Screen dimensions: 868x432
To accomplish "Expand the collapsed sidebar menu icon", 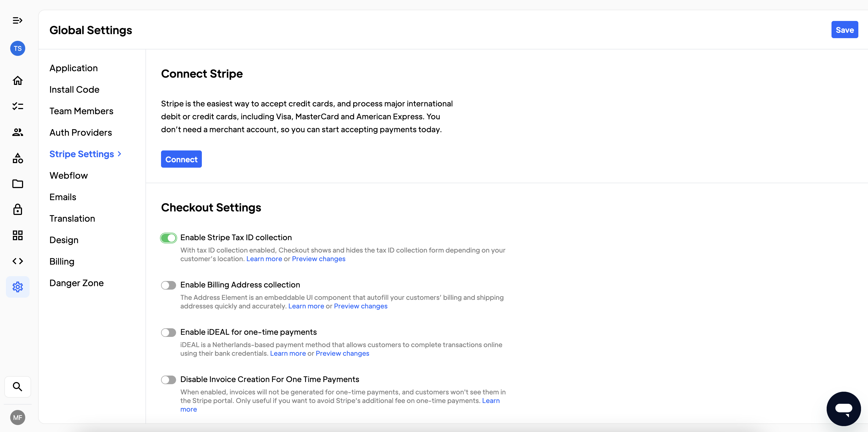I will point(17,21).
